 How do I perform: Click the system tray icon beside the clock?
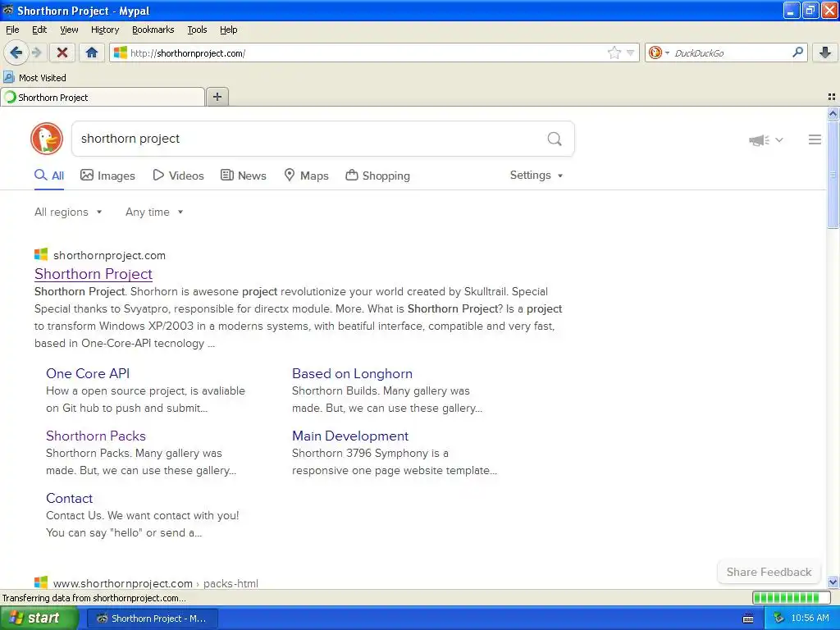pyautogui.click(x=778, y=619)
